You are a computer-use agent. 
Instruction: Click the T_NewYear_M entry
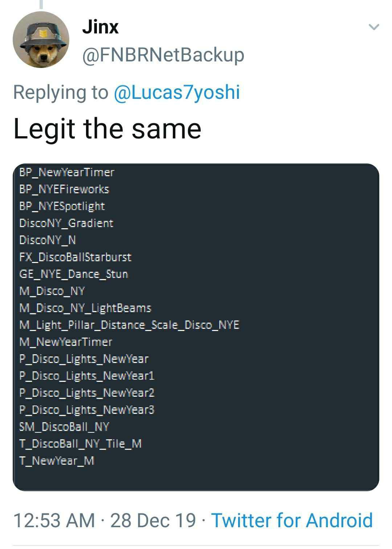coord(57,461)
